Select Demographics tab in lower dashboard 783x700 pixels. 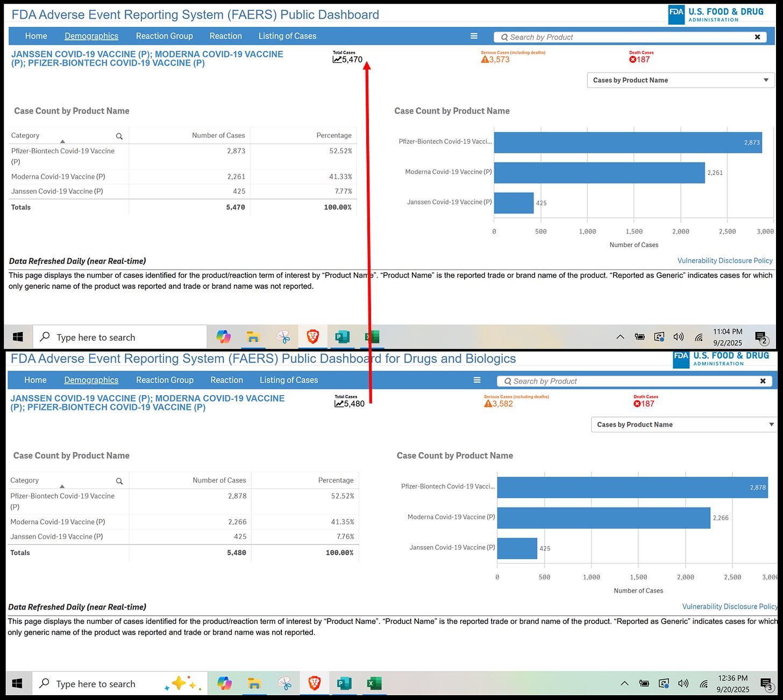pos(91,380)
